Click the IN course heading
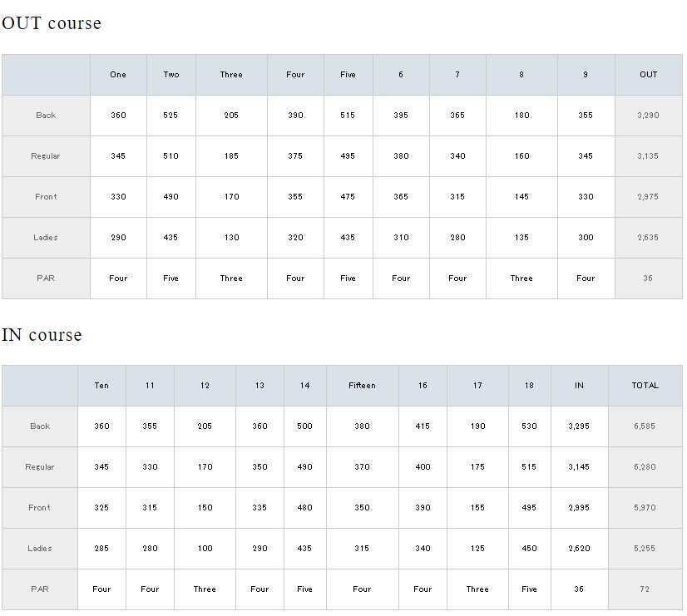 (x=42, y=335)
